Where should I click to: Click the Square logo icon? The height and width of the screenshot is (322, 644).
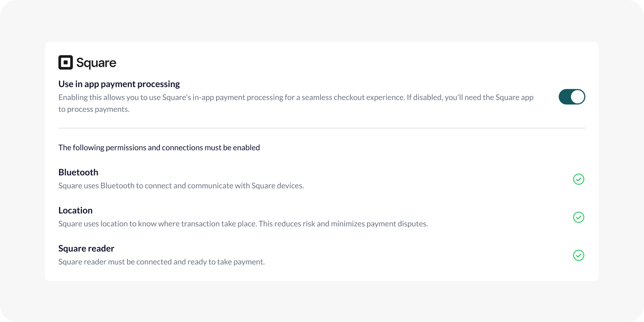[x=65, y=63]
